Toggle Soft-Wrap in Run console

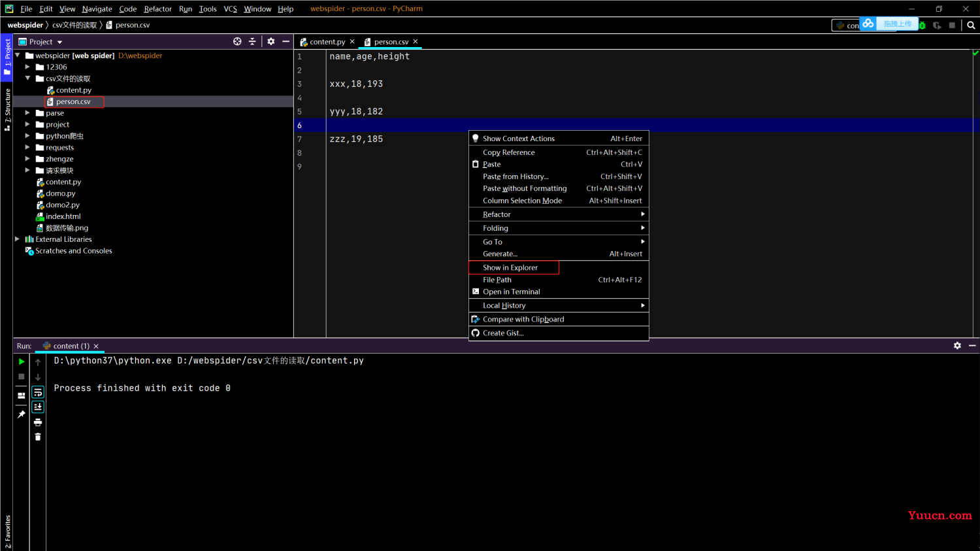click(38, 392)
